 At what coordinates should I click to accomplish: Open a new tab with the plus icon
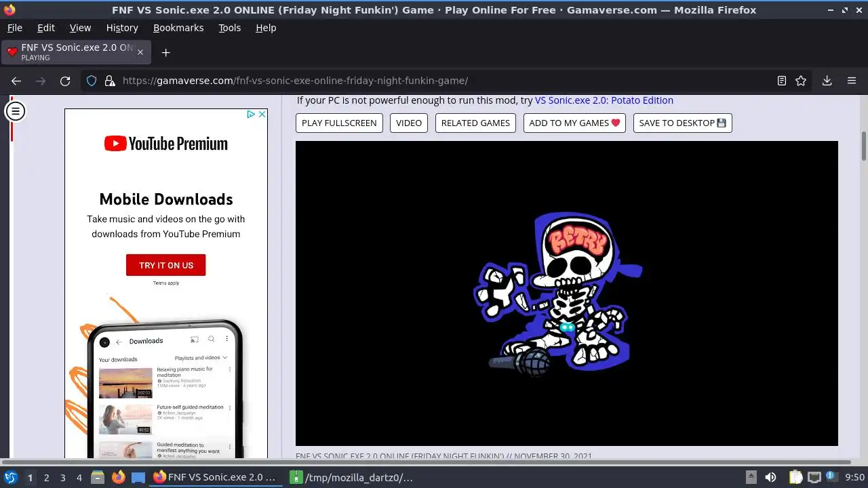pyautogui.click(x=165, y=52)
